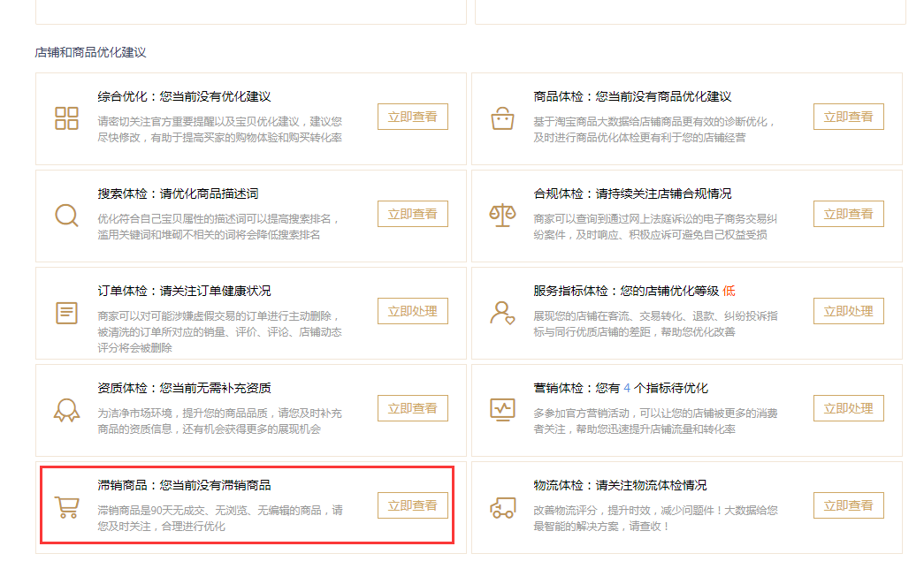This screenshot has height=569, width=924.
Task: Open 立即查看 for 物流体检
Action: 849,505
